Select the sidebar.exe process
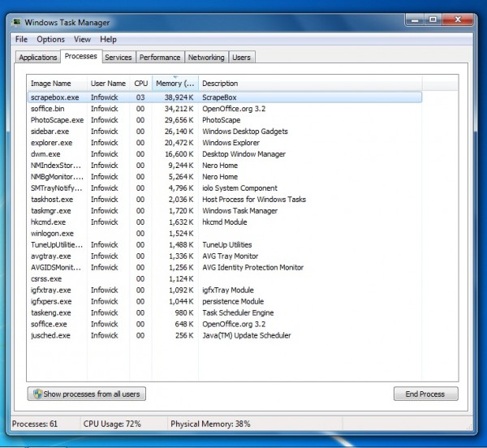Viewport: 487px width, 448px height. pos(225,131)
